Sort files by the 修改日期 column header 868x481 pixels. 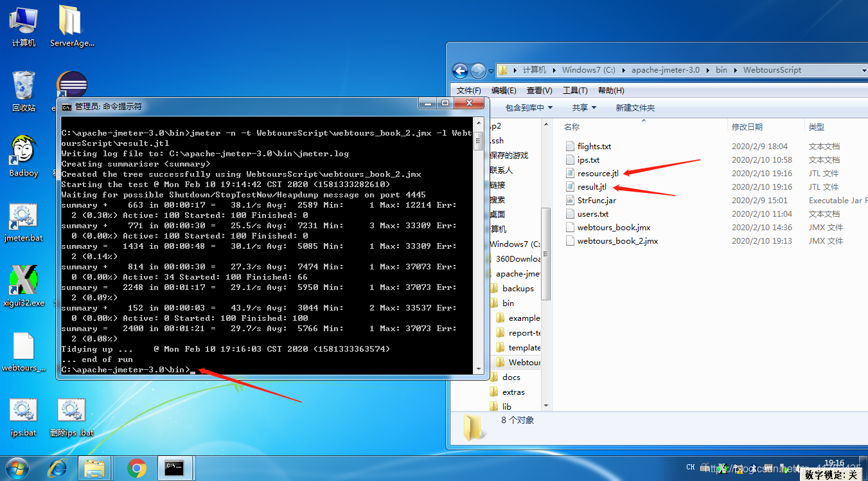747,127
